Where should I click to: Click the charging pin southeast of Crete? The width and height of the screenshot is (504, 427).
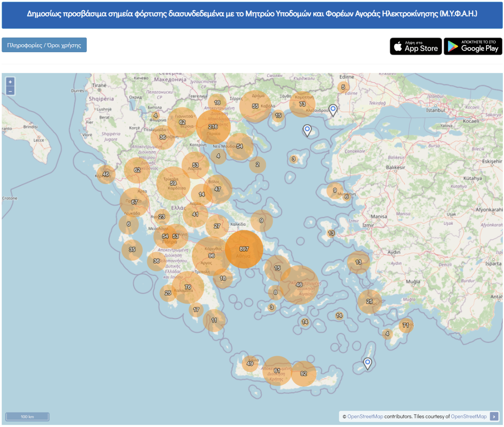(x=367, y=363)
